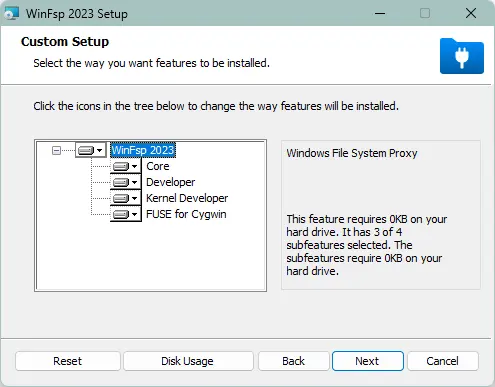This screenshot has width=495, height=387.
Task: Select the Kernel Developer tree item
Action: [x=187, y=198]
